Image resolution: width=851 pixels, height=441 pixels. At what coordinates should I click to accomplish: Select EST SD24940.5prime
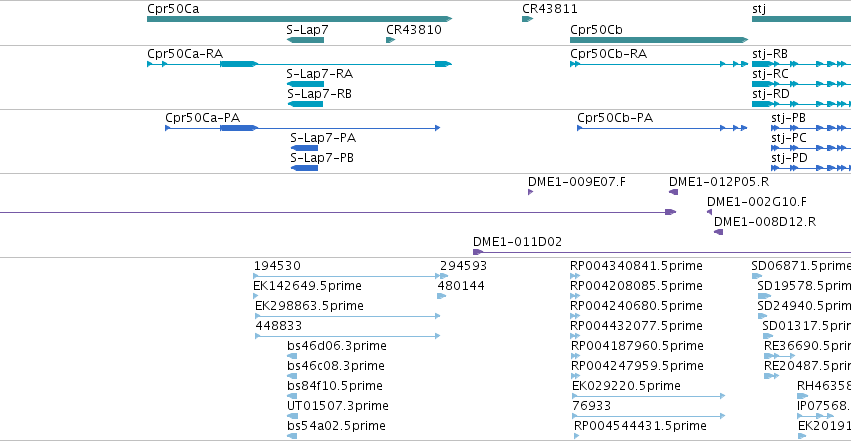[x=763, y=316]
